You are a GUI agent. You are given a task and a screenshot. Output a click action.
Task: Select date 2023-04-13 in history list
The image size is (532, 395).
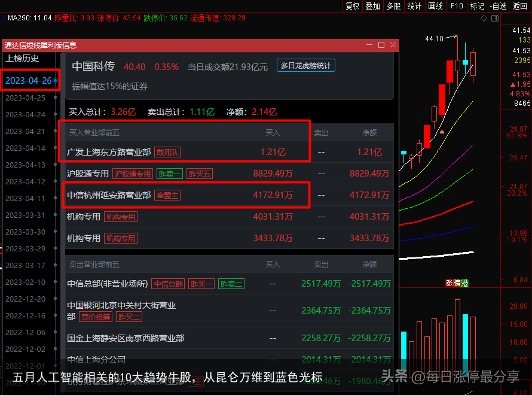[26, 165]
